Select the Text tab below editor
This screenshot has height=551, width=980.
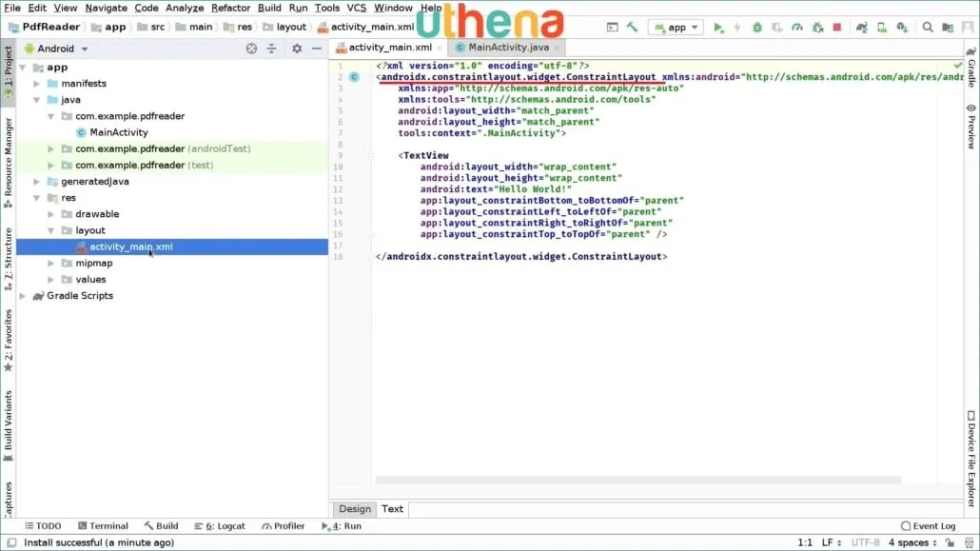point(393,509)
